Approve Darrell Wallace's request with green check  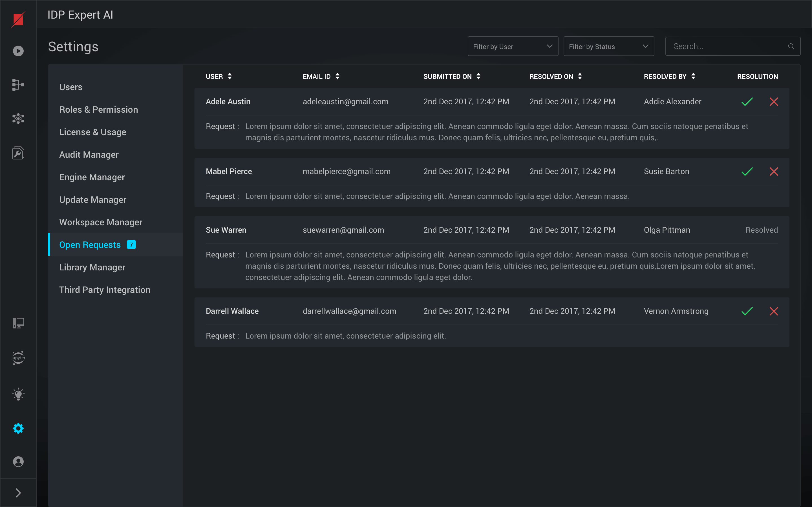(747, 311)
